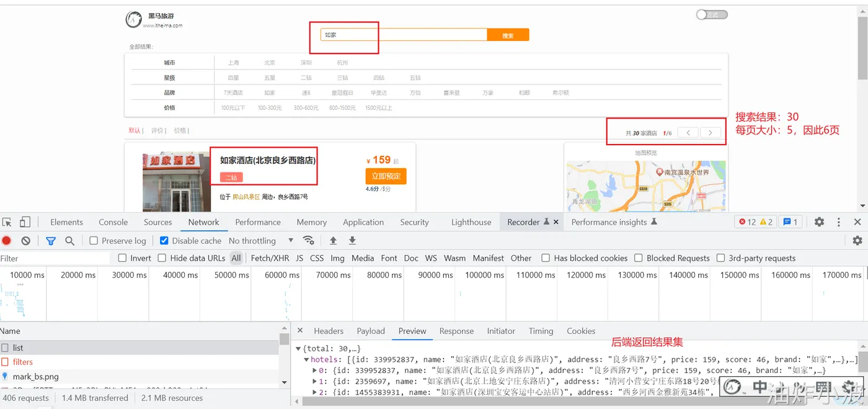This screenshot has height=409, width=868.
Task: Select price filter 100-300元
Action: click(270, 108)
